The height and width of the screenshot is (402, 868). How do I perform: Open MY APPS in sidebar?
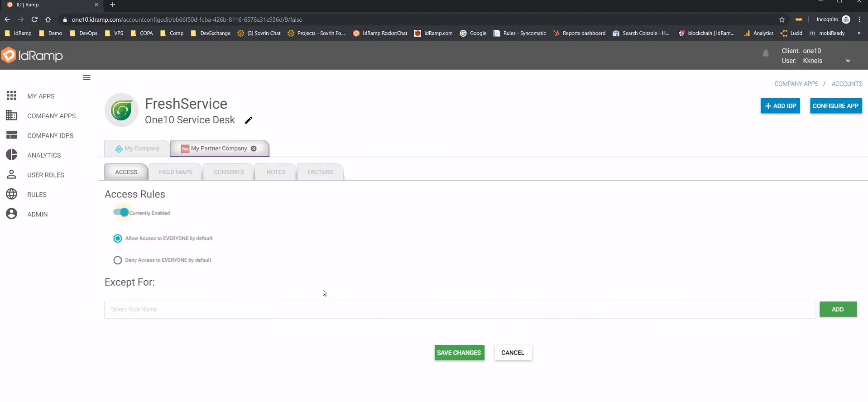(41, 96)
